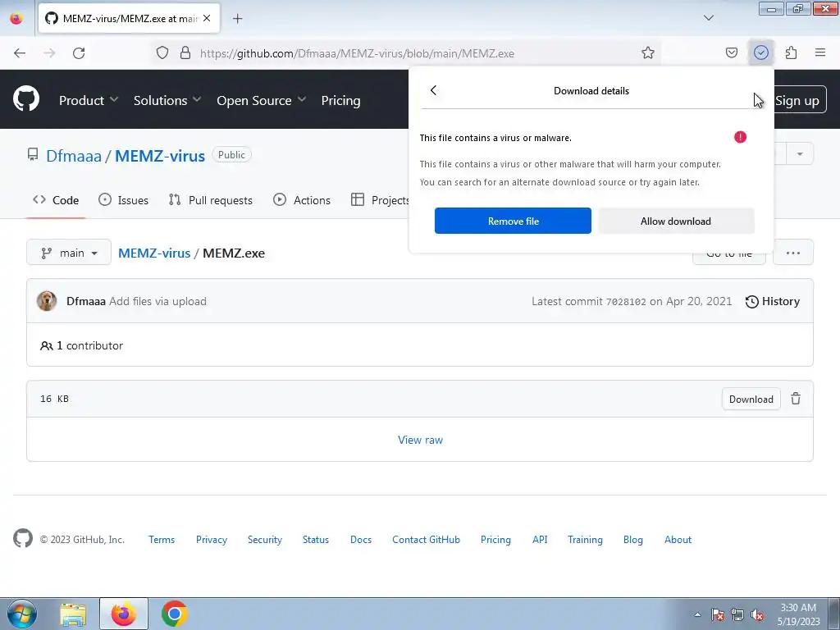Open the Firefox hamburger menu

[x=820, y=53]
